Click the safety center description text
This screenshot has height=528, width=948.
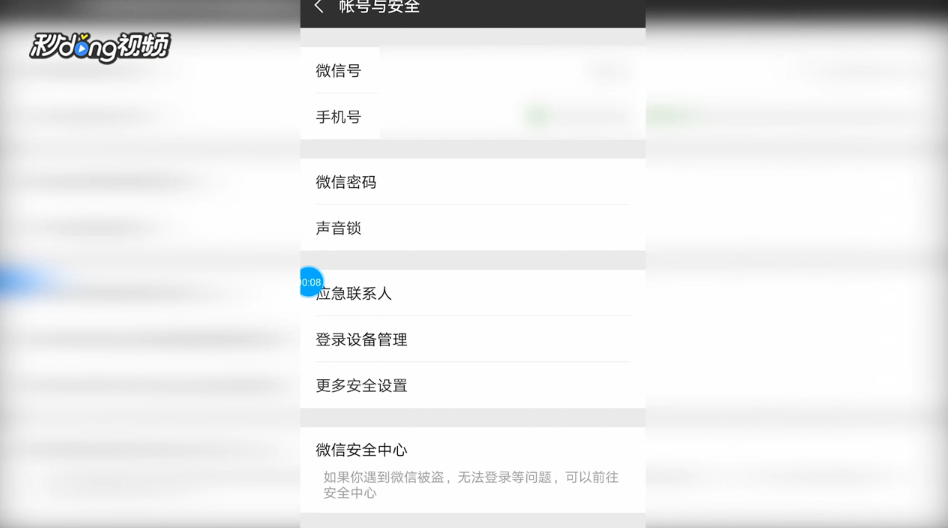pos(470,485)
